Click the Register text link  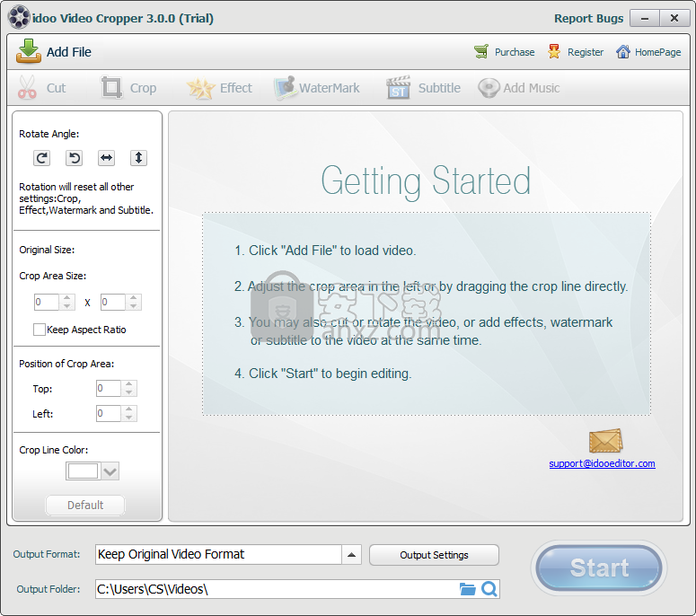click(x=586, y=52)
